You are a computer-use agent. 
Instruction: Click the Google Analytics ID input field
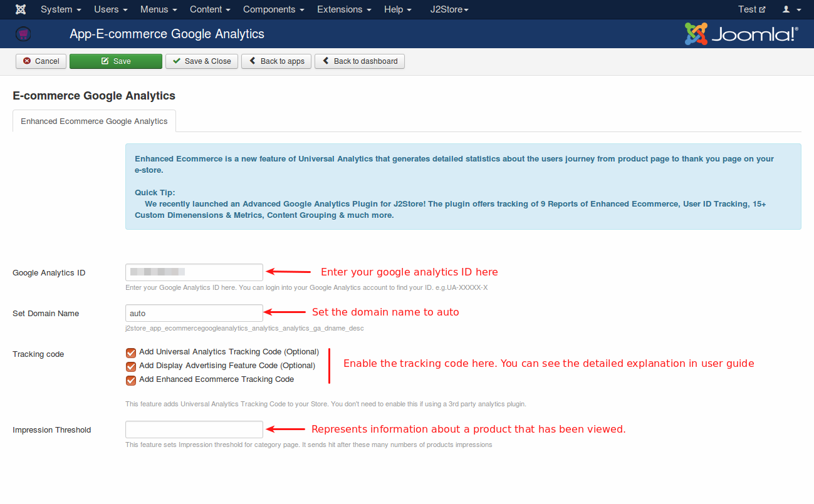[x=194, y=272]
